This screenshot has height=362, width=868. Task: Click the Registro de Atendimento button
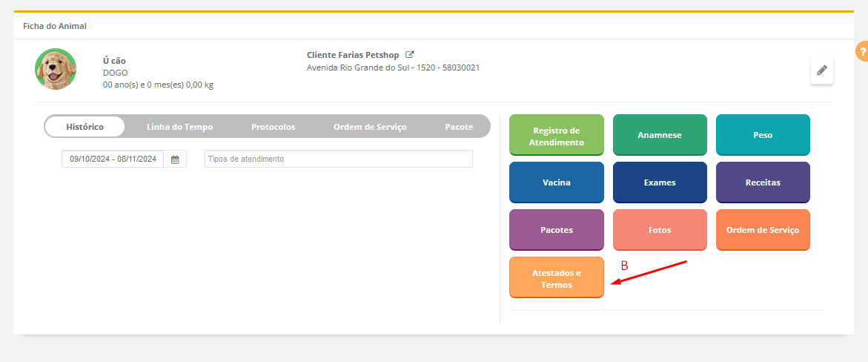[556, 136]
